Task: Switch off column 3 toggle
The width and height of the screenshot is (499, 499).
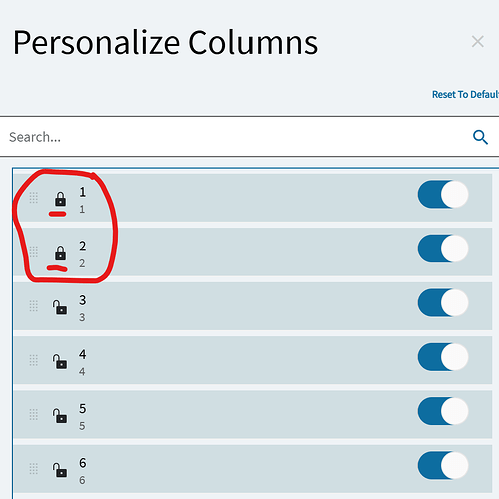Action: (x=443, y=303)
